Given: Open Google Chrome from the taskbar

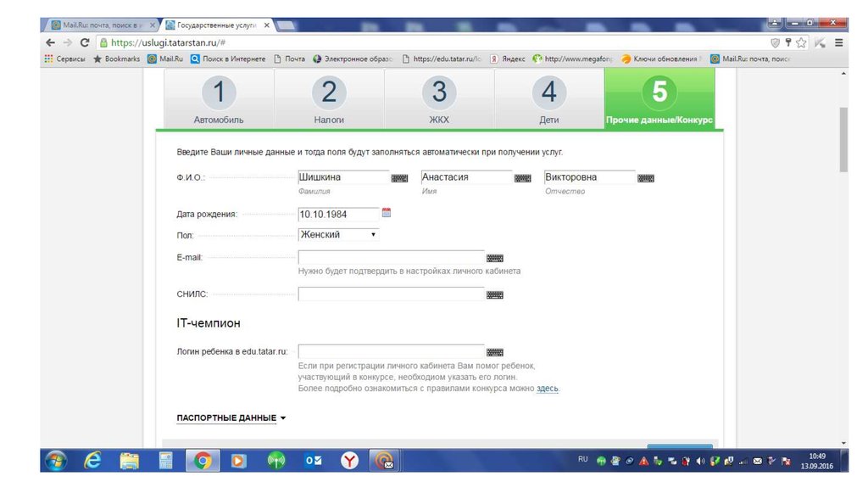Looking at the screenshot, I should (x=203, y=461).
